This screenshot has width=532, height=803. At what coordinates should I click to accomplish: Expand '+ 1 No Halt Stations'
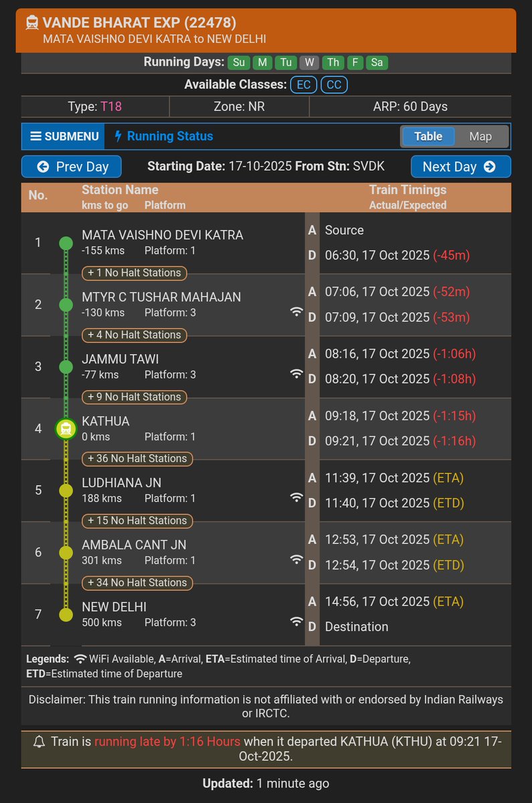134,273
